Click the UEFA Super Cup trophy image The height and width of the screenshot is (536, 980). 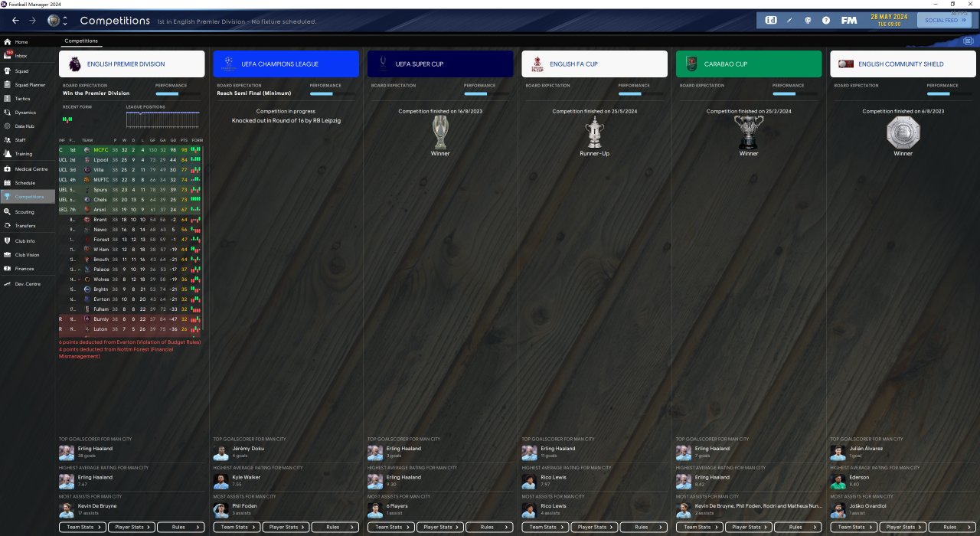[440, 132]
